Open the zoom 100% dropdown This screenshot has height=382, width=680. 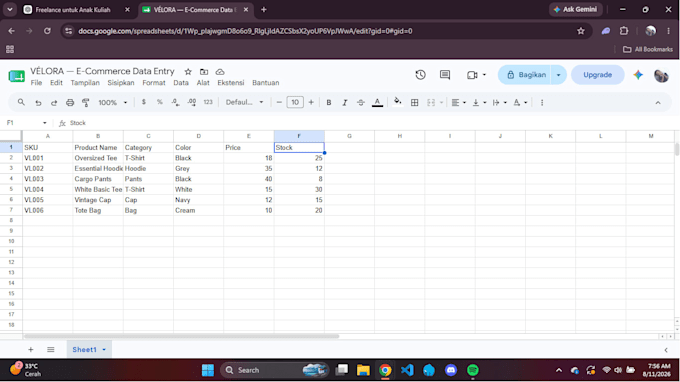click(113, 103)
